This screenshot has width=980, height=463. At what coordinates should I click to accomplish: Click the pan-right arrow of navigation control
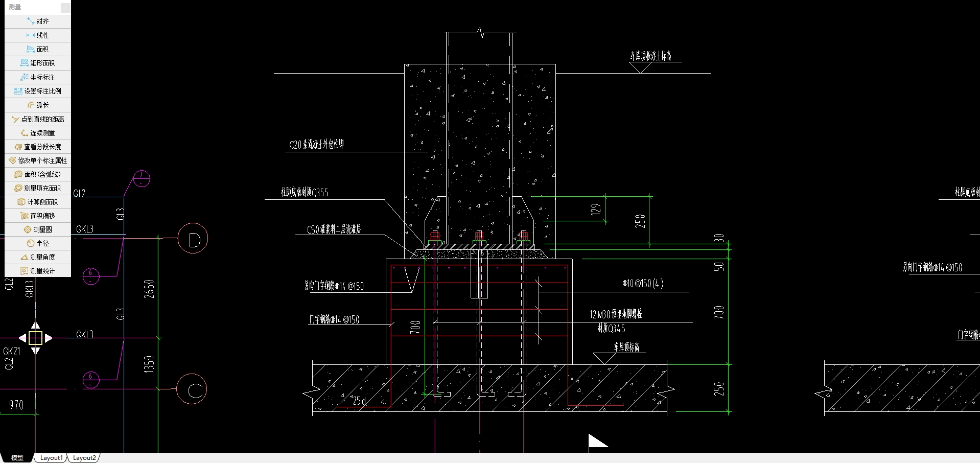click(x=48, y=338)
